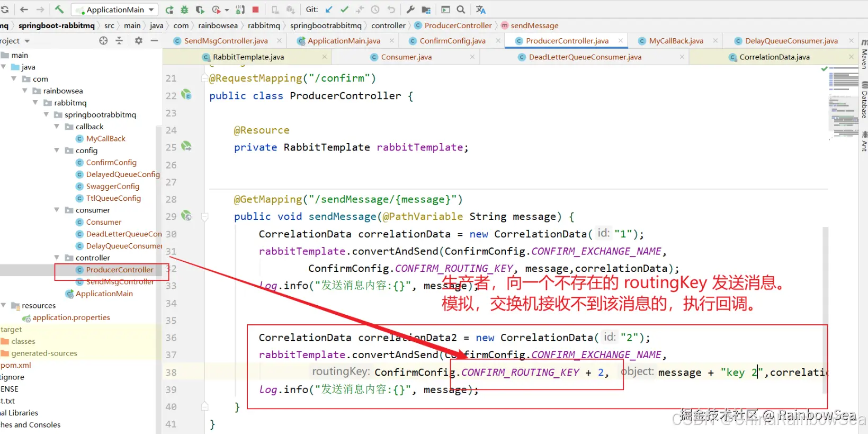
Task: Click gutter bean icon on line 22
Action: click(186, 94)
